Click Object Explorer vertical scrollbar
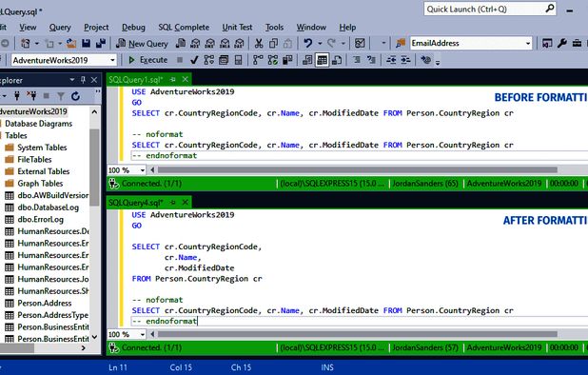The height and width of the screenshot is (375, 588). tap(94, 167)
